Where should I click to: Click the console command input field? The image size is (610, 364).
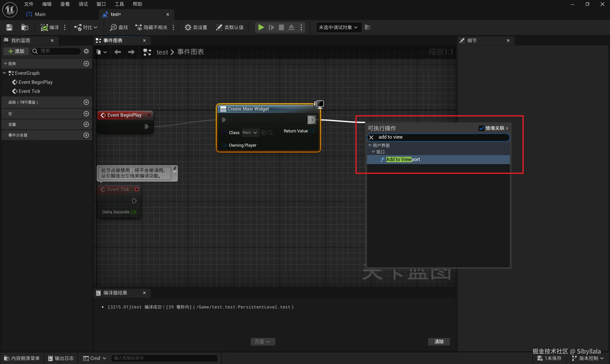(164, 358)
